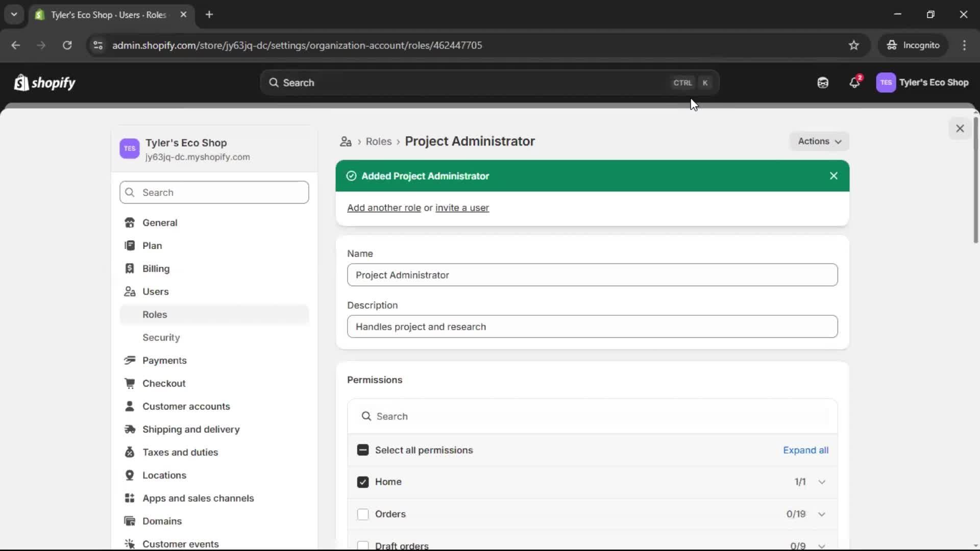Expand the Home permission group chevron
980x551 pixels.
point(822,482)
